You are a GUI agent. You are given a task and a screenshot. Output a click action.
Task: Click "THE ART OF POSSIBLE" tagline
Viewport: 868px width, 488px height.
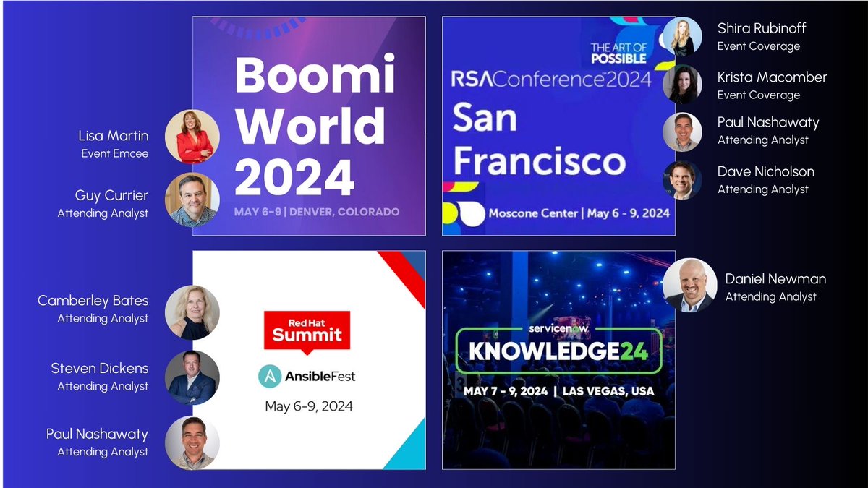[618, 53]
